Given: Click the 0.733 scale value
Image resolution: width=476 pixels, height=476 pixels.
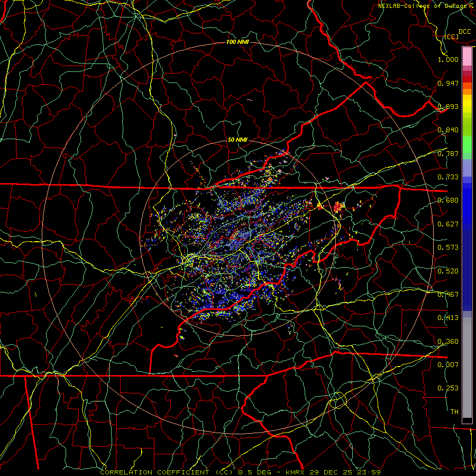Looking at the screenshot, I should [x=448, y=177].
